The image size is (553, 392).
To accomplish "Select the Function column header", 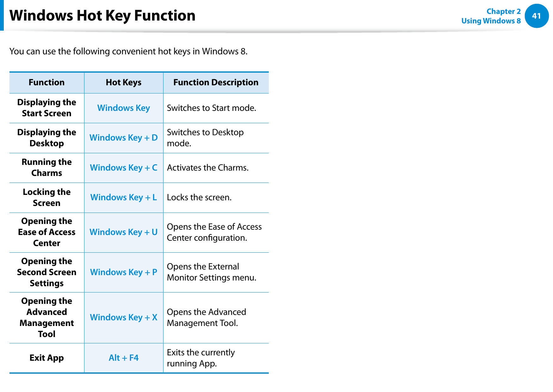I will coord(46,82).
